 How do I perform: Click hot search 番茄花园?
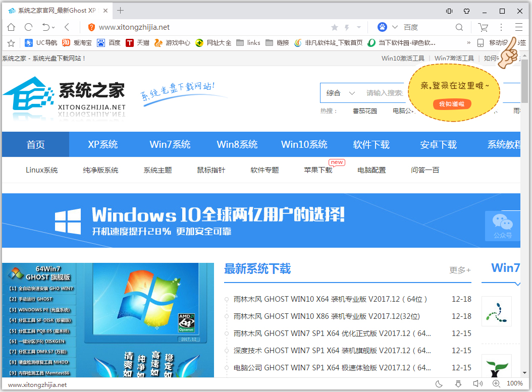[x=365, y=111]
